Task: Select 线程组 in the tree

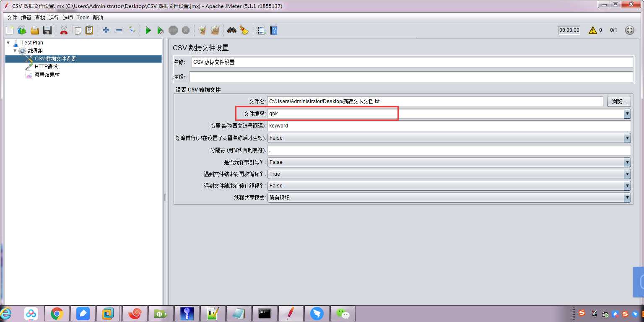Action: pyautogui.click(x=36, y=51)
